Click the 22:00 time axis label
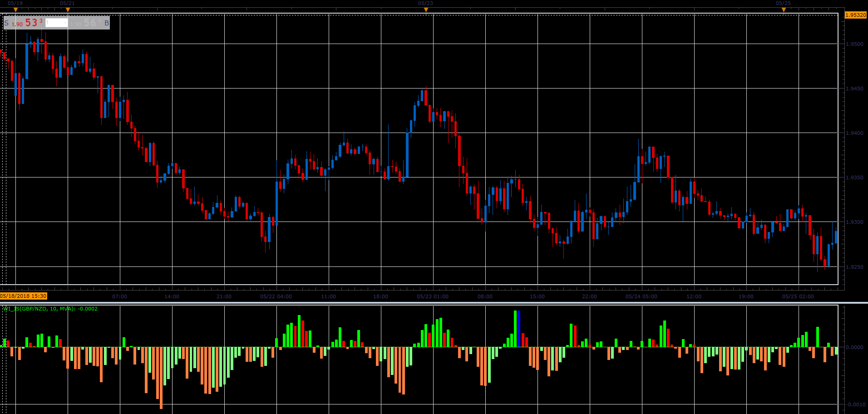 590,296
